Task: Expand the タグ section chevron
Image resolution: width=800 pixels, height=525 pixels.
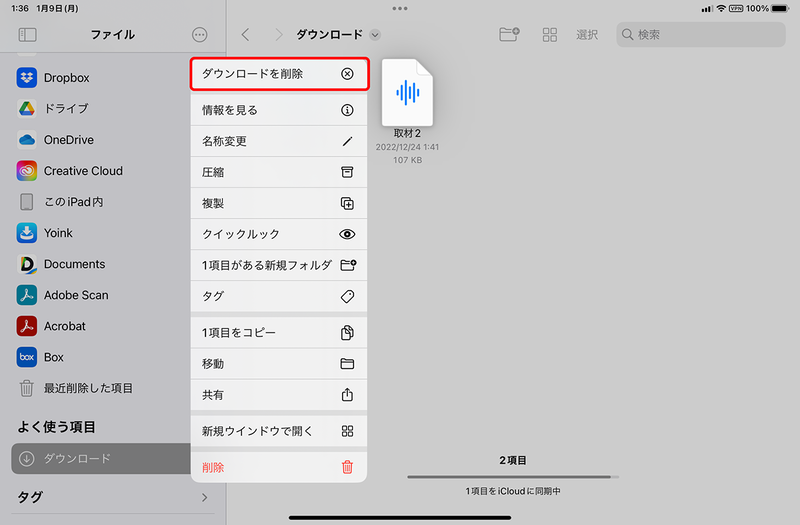Action: click(x=205, y=497)
